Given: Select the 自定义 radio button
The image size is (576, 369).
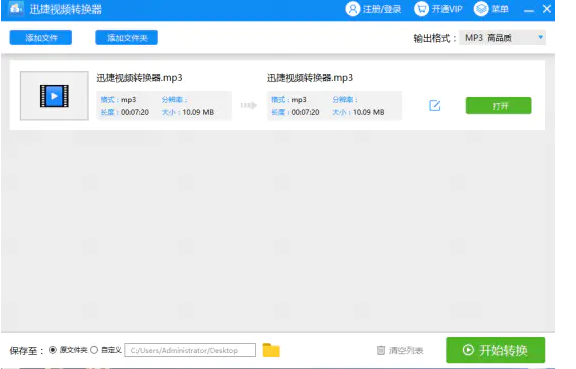Looking at the screenshot, I should [x=94, y=350].
